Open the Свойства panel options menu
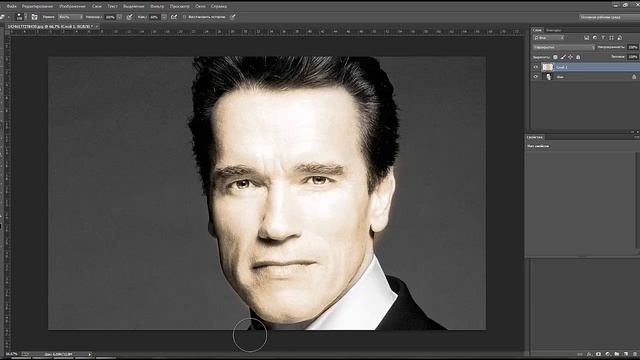This screenshot has width=640, height=360. pos(637,138)
